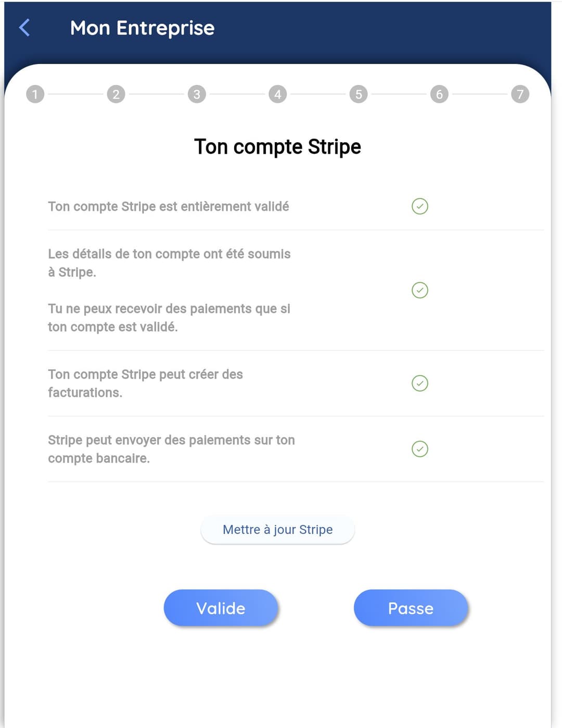
Task: Click check icon for bank account payouts
Action: point(420,449)
